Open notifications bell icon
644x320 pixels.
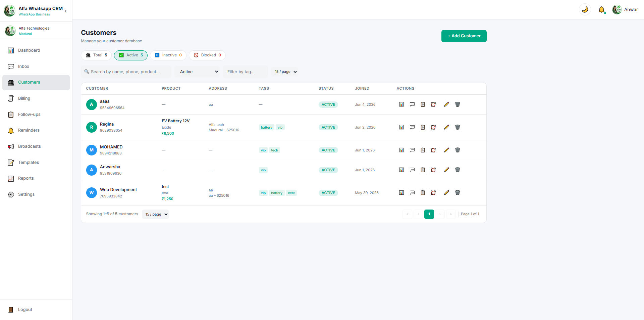[601, 10]
